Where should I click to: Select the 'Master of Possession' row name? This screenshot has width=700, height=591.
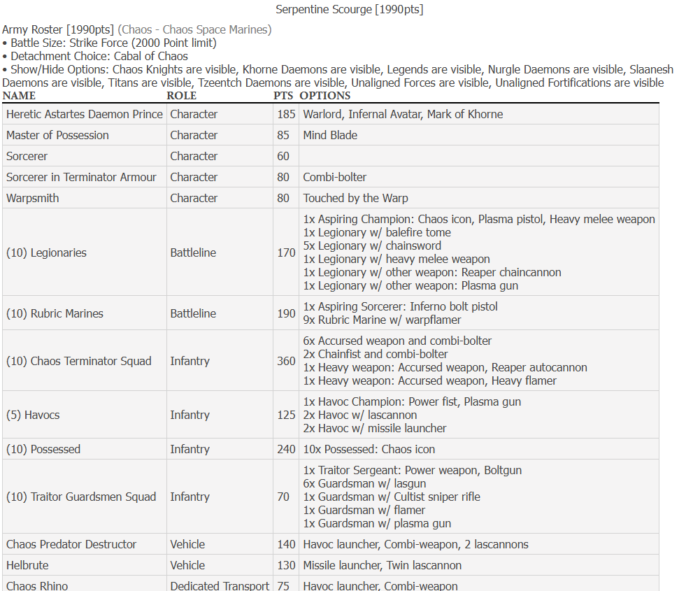click(57, 135)
